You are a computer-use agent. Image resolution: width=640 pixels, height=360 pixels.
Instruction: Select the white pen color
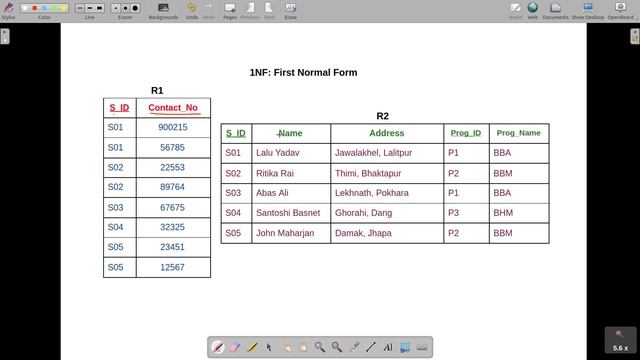[25, 8]
